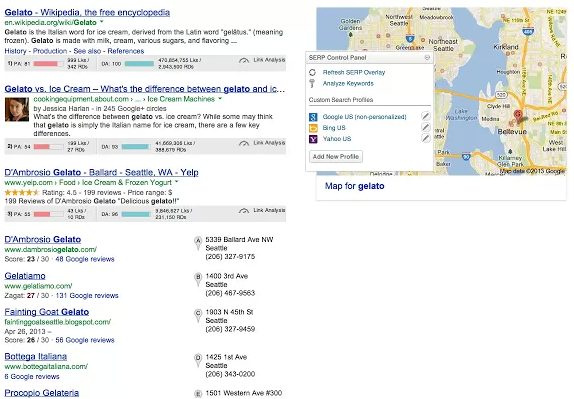Image resolution: width=574 pixels, height=399 pixels.
Task: Open the History sitelink under the Wikipedia result
Action: click(15, 51)
